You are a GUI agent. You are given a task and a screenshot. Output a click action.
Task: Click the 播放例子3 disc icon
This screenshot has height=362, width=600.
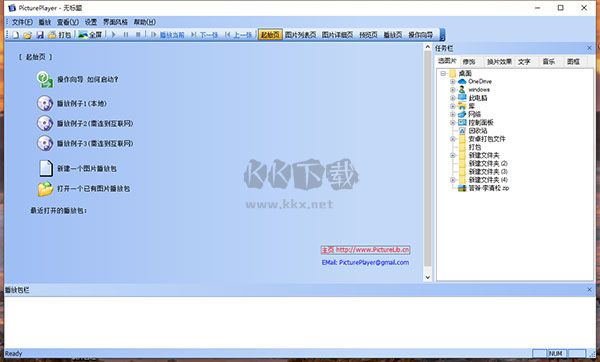coord(45,143)
